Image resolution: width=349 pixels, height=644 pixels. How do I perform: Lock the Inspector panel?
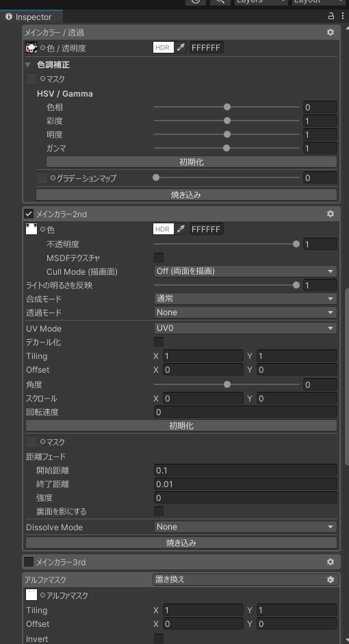(x=331, y=16)
